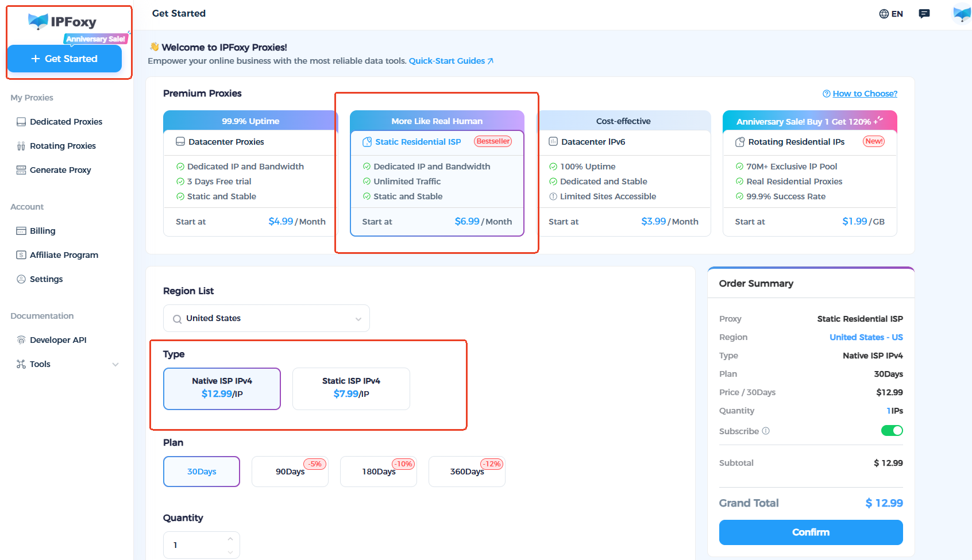Select the Datacenter IPv6 card title
972x560 pixels.
(x=593, y=141)
